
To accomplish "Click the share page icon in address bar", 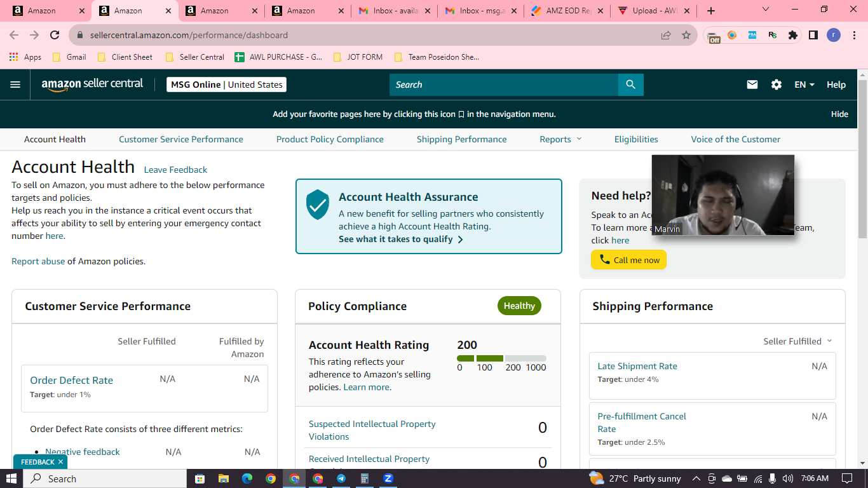I will 666,36.
